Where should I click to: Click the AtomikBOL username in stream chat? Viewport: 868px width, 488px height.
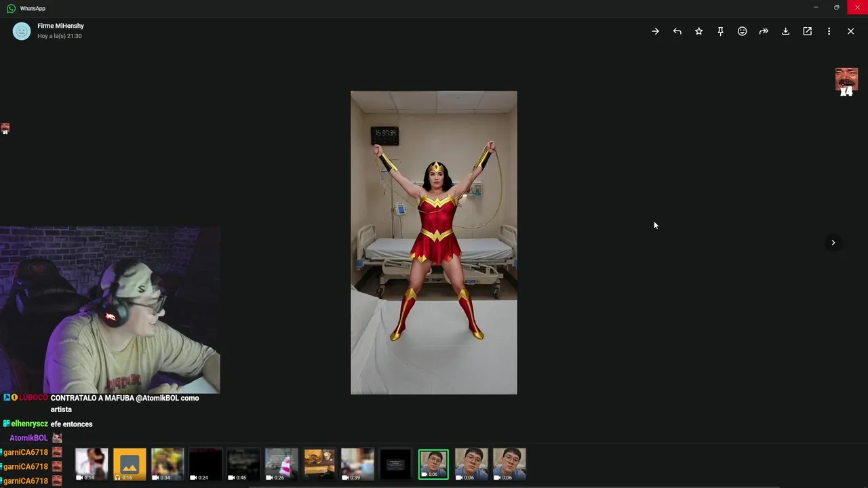(28, 438)
